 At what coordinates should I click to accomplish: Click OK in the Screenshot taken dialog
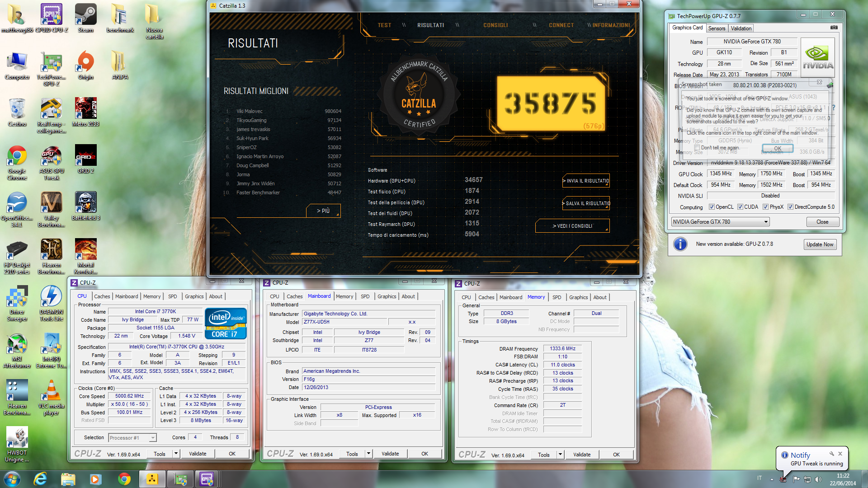tap(777, 148)
